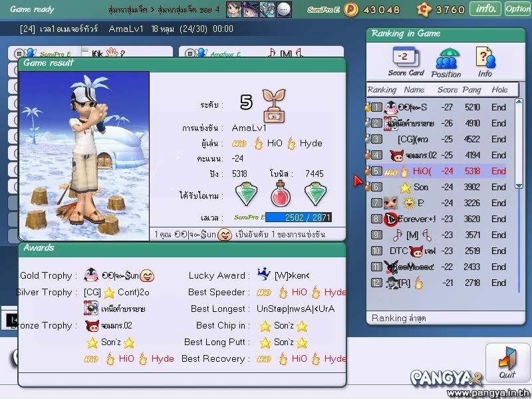Image resolution: width=532 pixels, height=399 pixels.
Task: Click the rightmost green potion reward item
Action: (x=315, y=194)
